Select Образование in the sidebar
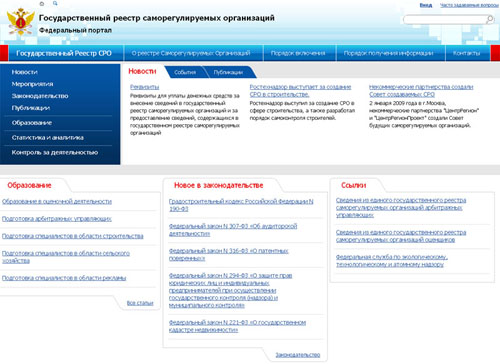This screenshot has width=500, height=364. point(32,123)
